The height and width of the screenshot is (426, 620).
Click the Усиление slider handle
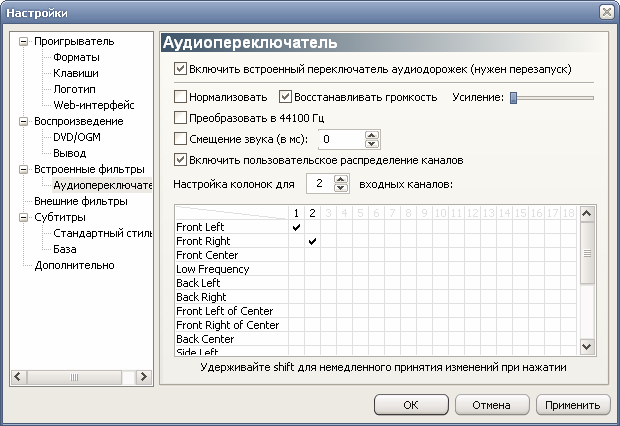click(513, 98)
